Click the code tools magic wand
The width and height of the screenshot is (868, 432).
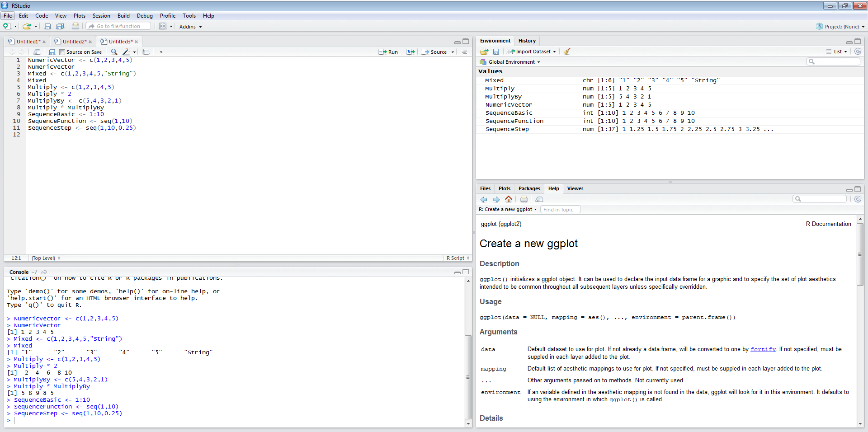(127, 52)
